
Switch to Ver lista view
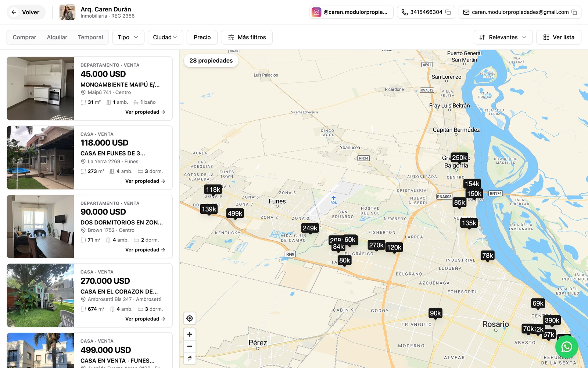pos(559,37)
